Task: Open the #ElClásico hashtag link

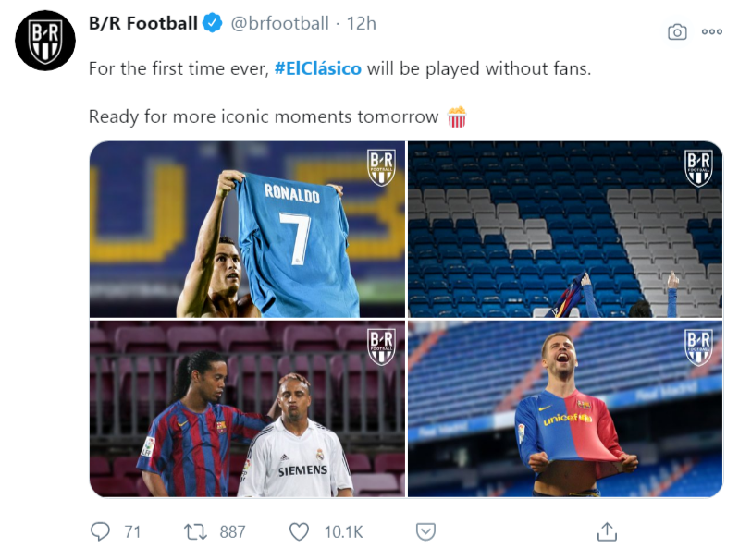Action: click(x=318, y=69)
